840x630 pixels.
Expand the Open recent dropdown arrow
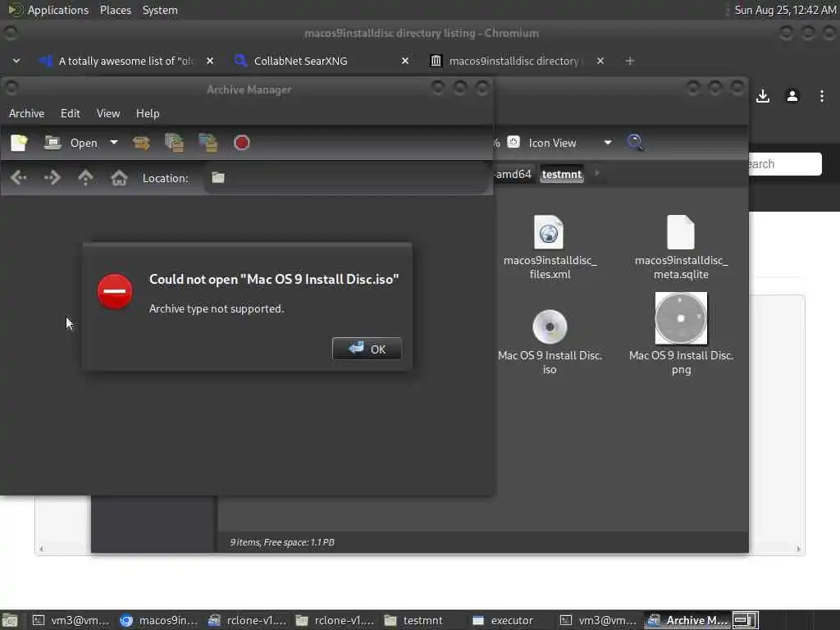tap(113, 143)
